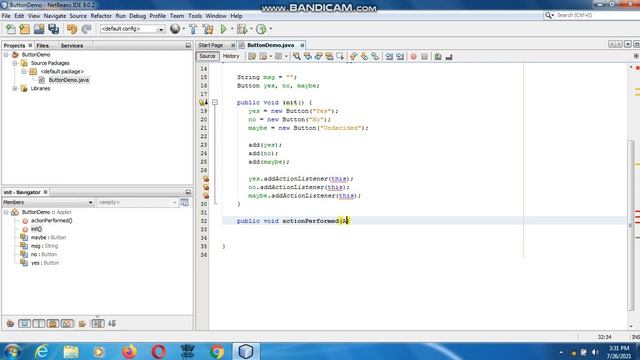Select 'maybe : Button' in Navigator
The height and width of the screenshot is (360, 640).
pyautogui.click(x=48, y=238)
